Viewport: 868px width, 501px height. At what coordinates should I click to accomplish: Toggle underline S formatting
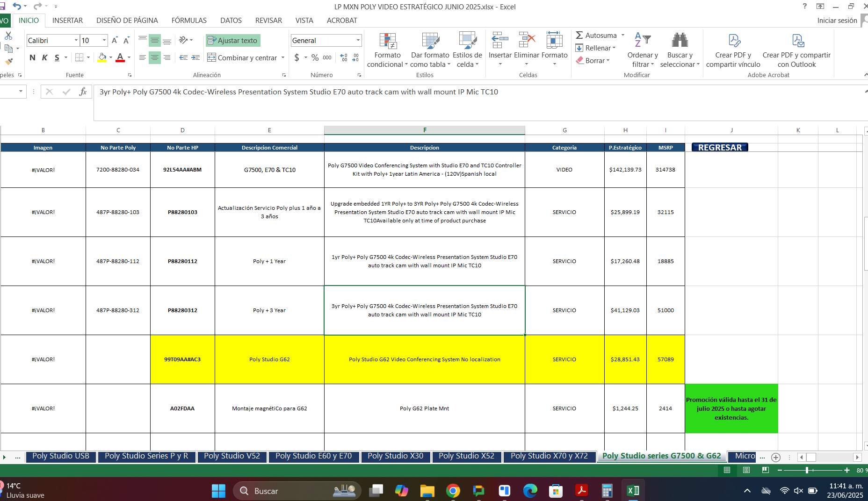pos(57,57)
